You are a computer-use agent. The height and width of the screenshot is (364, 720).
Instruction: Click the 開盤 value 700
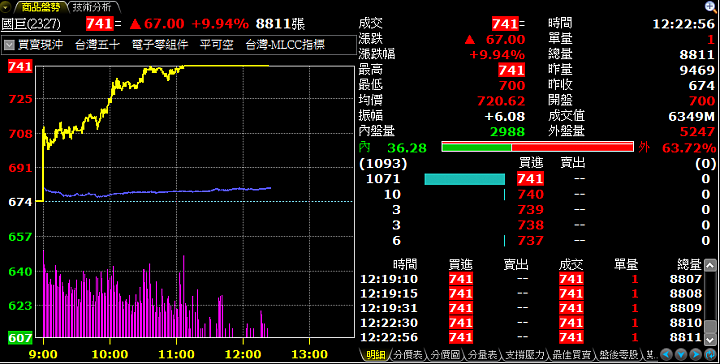tap(702, 101)
